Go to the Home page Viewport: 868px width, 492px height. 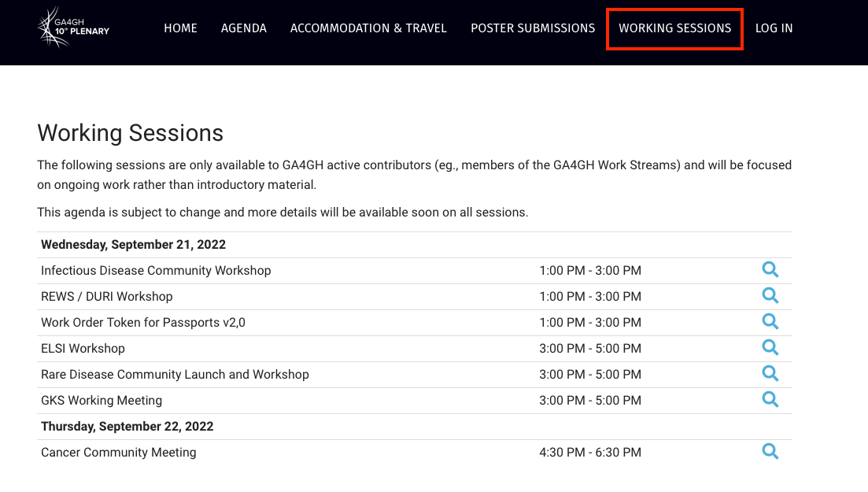click(x=180, y=28)
